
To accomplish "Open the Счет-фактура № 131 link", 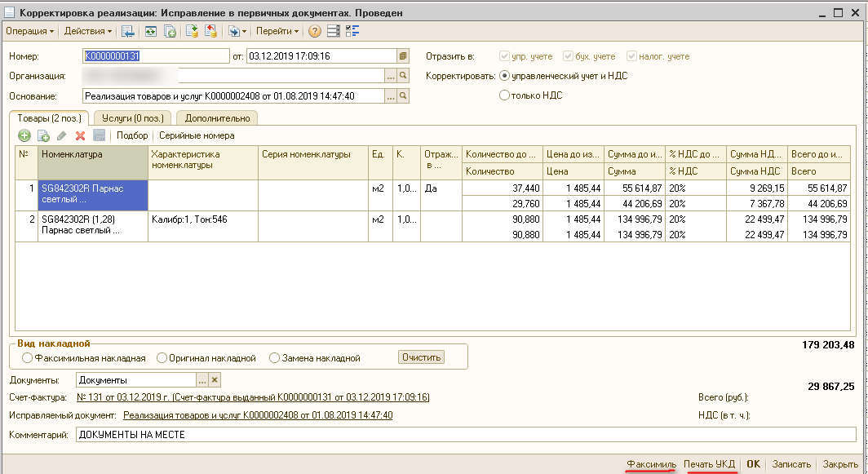I will [x=253, y=397].
